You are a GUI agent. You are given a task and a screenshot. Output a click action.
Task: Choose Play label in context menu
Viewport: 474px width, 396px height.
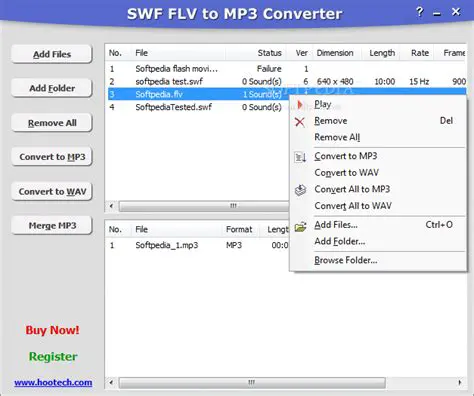coord(322,105)
